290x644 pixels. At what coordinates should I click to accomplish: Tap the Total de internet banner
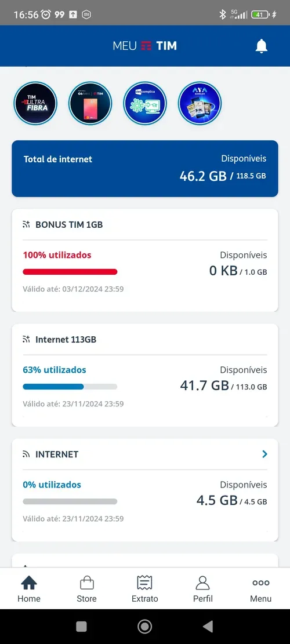coord(145,169)
